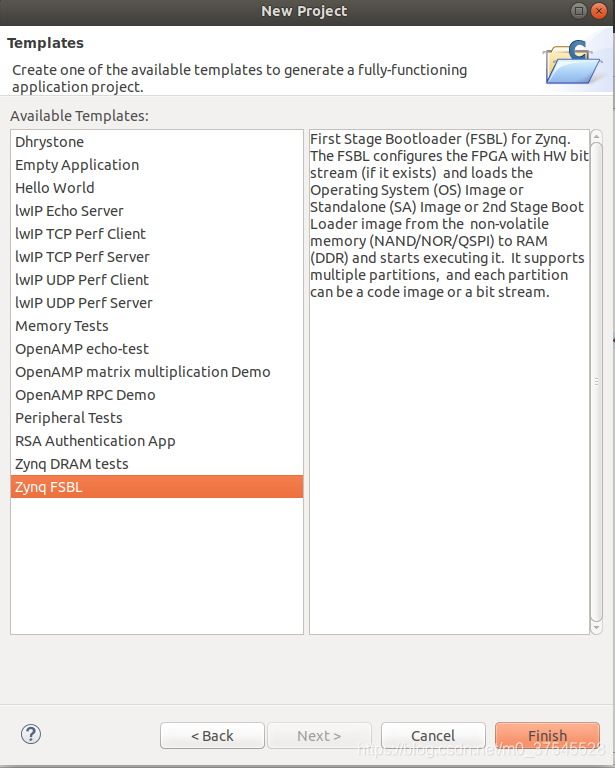Choose lwIP UDP Perf Client template
The image size is (615, 768).
coord(157,280)
